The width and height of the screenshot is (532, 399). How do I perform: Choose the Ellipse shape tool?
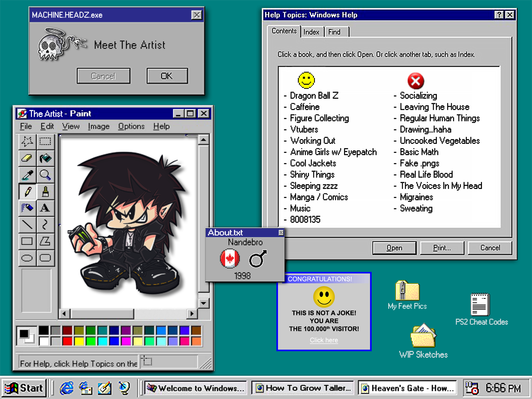coord(27,258)
